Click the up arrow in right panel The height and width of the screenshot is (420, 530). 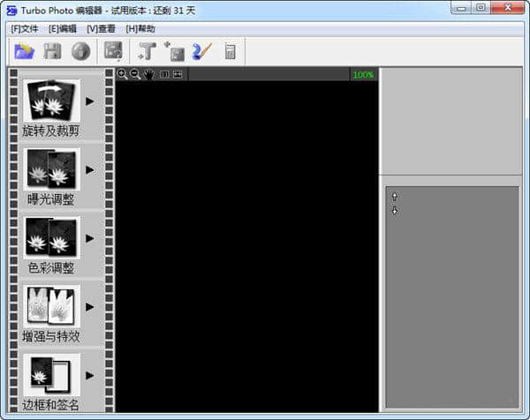pos(395,197)
